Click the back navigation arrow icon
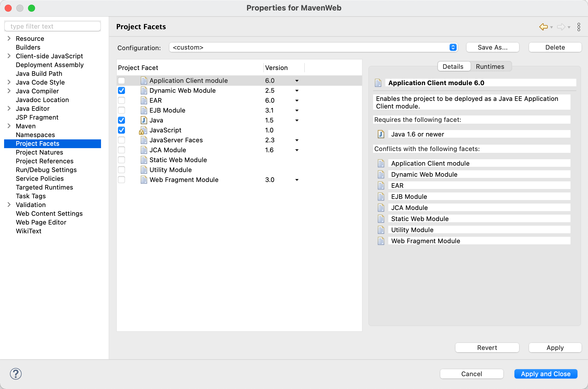This screenshot has height=389, width=588. 543,27
